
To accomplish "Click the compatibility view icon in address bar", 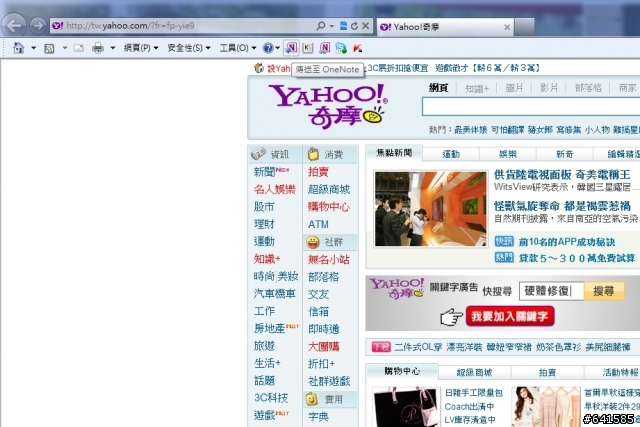I will point(344,26).
